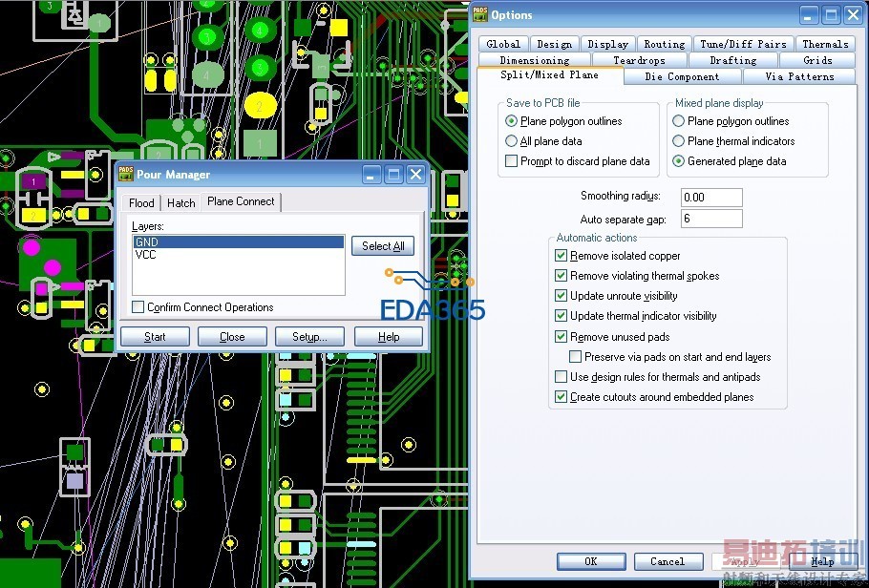Toggle Use design rules for thermals and antipads
This screenshot has height=588, width=869.
coord(562,377)
